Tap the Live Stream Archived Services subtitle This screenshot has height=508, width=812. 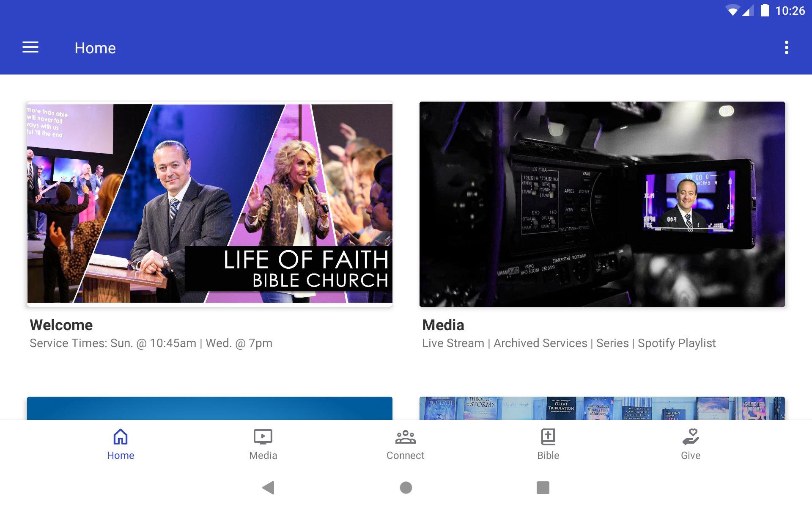click(x=568, y=343)
